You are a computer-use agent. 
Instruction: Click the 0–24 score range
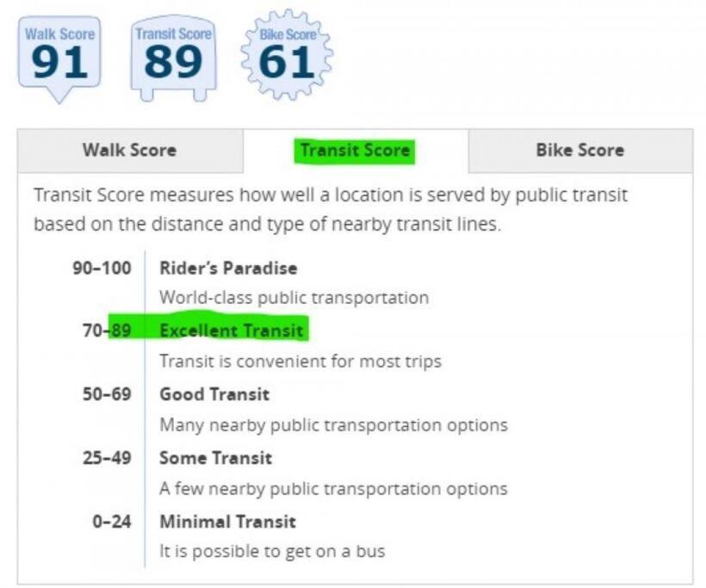point(112,522)
